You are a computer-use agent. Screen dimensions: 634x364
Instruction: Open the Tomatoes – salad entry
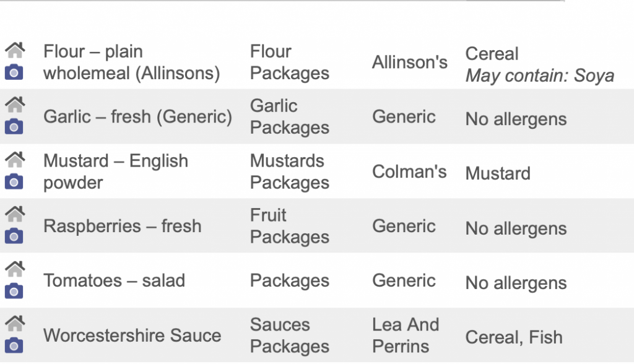pos(114,280)
